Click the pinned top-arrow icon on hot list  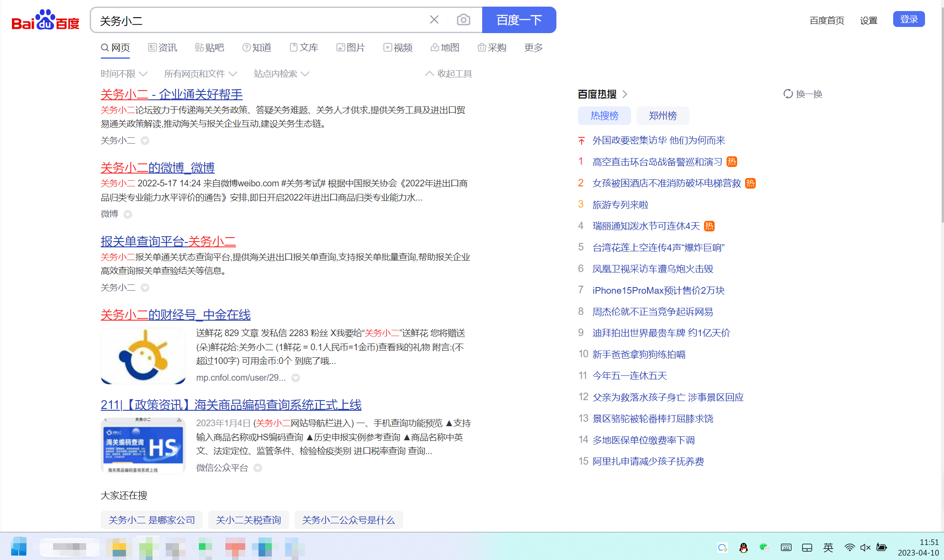pyautogui.click(x=582, y=140)
